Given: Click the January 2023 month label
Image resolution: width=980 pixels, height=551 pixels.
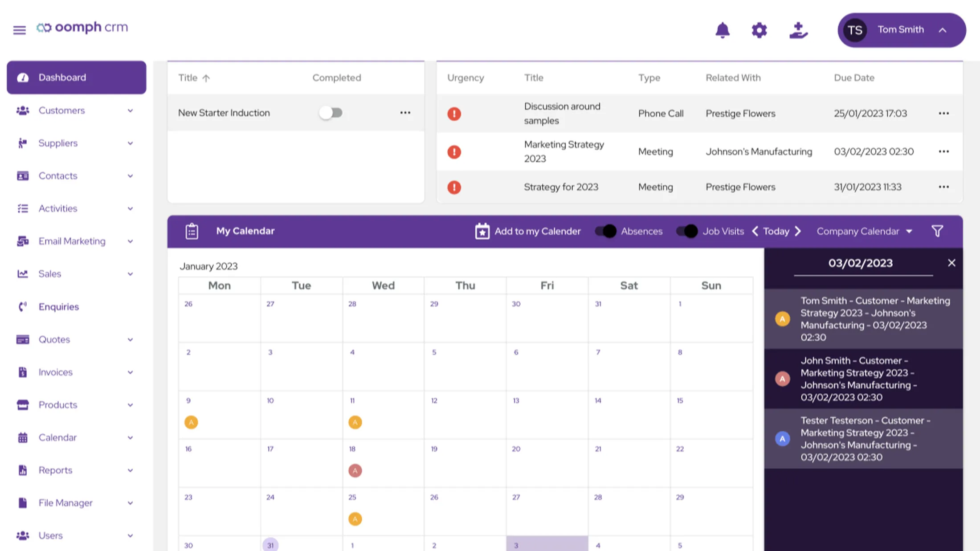Looking at the screenshot, I should [x=208, y=266].
